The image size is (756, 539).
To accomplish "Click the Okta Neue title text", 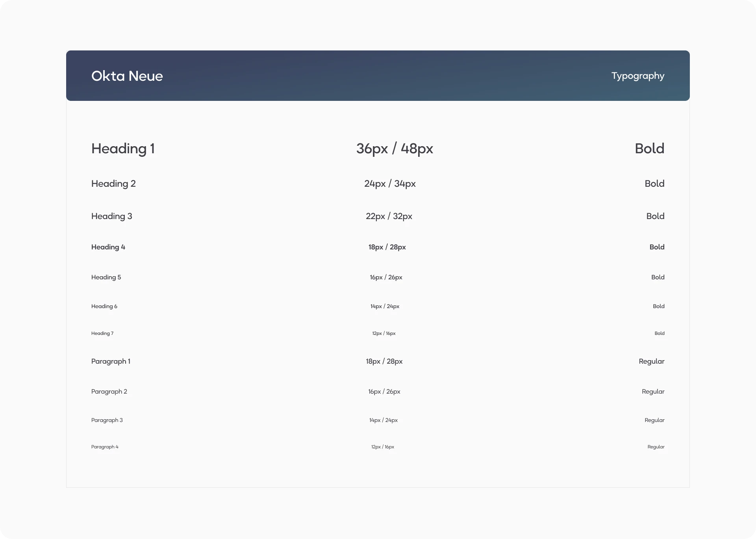I will (127, 76).
